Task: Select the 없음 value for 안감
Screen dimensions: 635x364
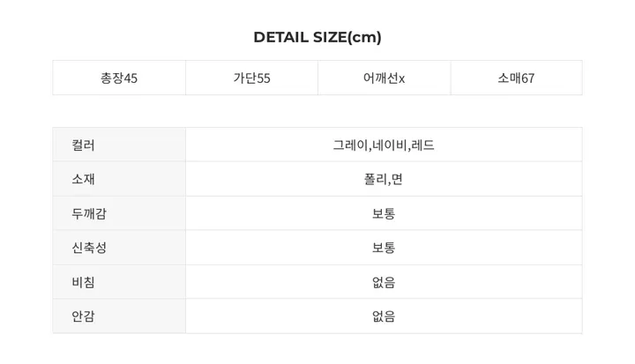Action: tap(384, 316)
